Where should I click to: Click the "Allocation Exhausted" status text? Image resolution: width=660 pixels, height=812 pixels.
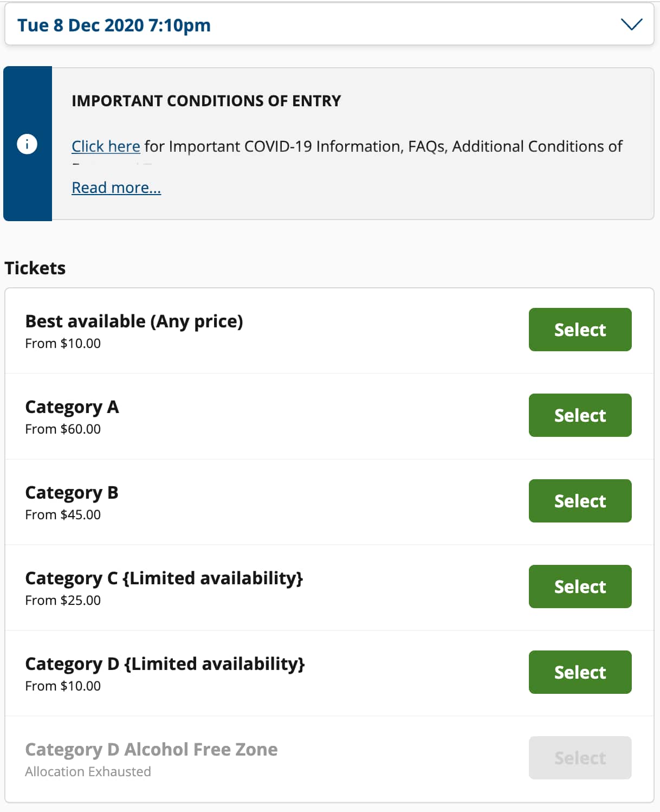(88, 772)
